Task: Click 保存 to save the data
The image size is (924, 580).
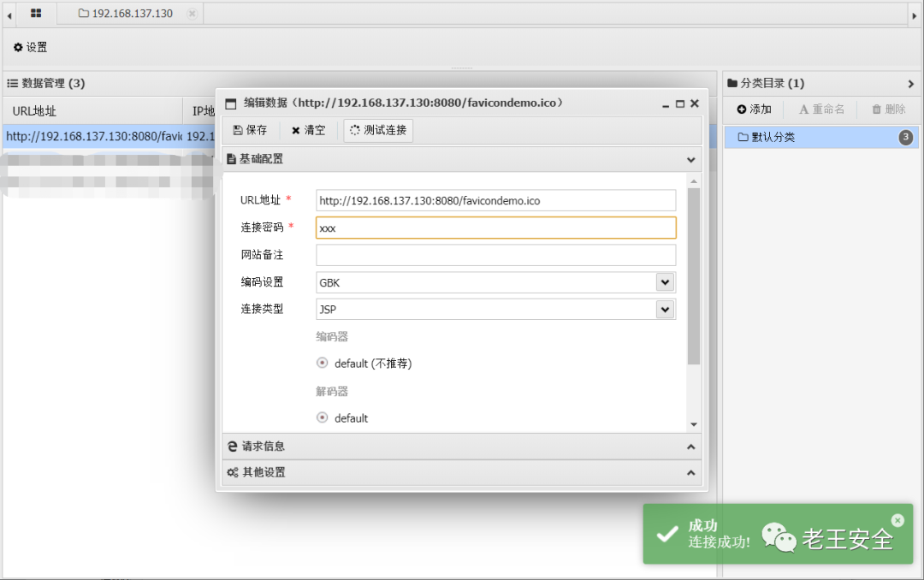Action: pos(250,130)
